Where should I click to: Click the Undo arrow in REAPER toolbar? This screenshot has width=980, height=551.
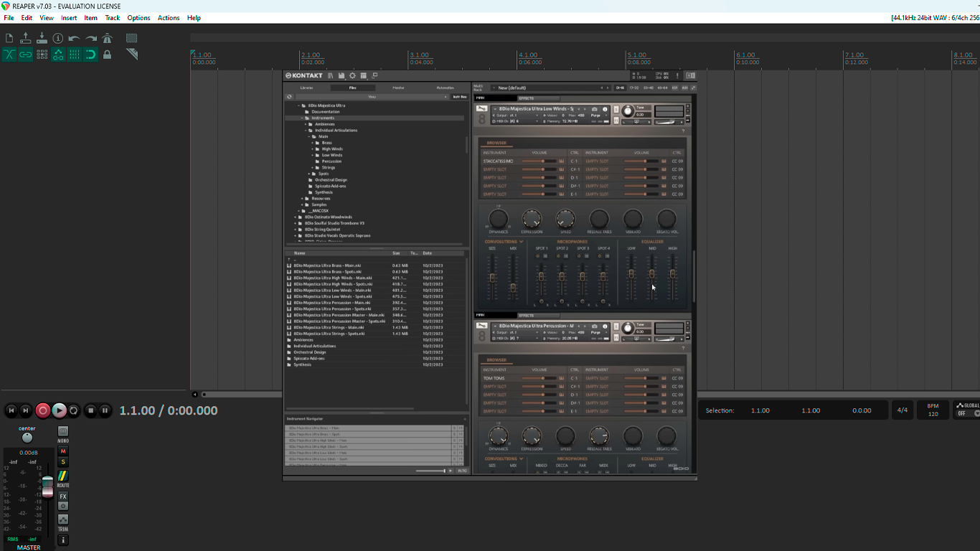coord(74,39)
